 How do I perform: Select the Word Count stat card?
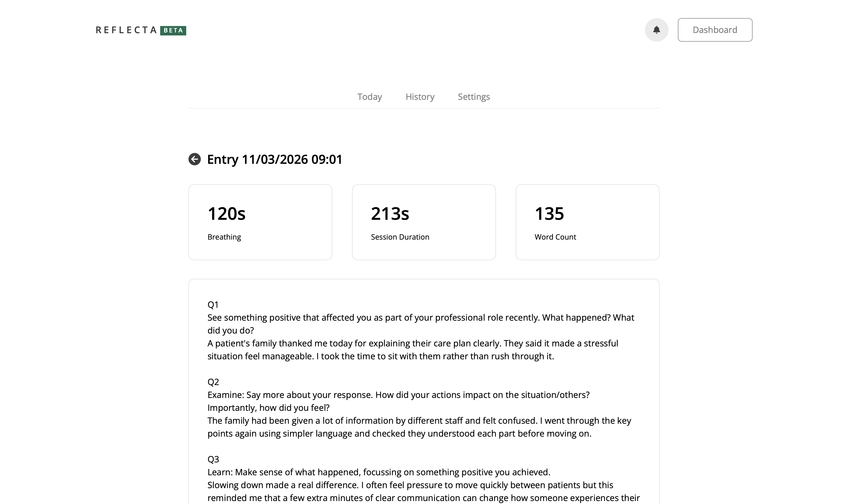587,222
